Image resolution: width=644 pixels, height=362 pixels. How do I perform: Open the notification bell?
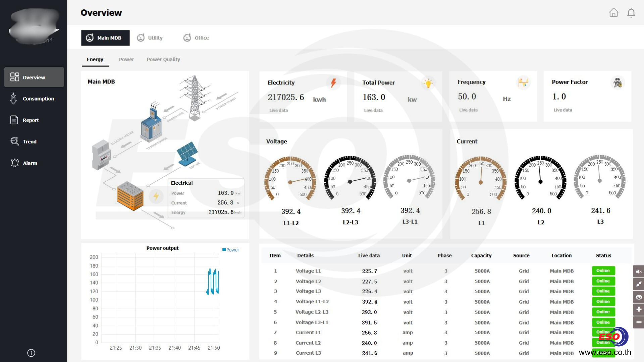coord(631,13)
